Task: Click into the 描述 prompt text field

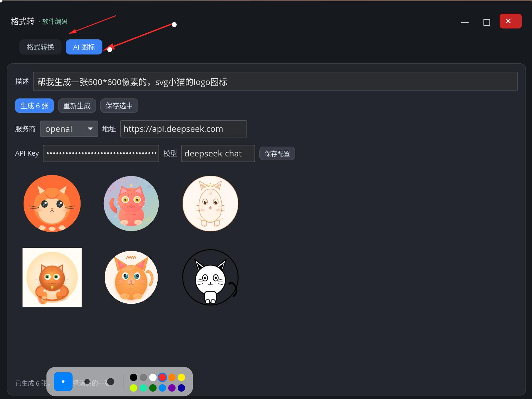Action: pos(275,82)
